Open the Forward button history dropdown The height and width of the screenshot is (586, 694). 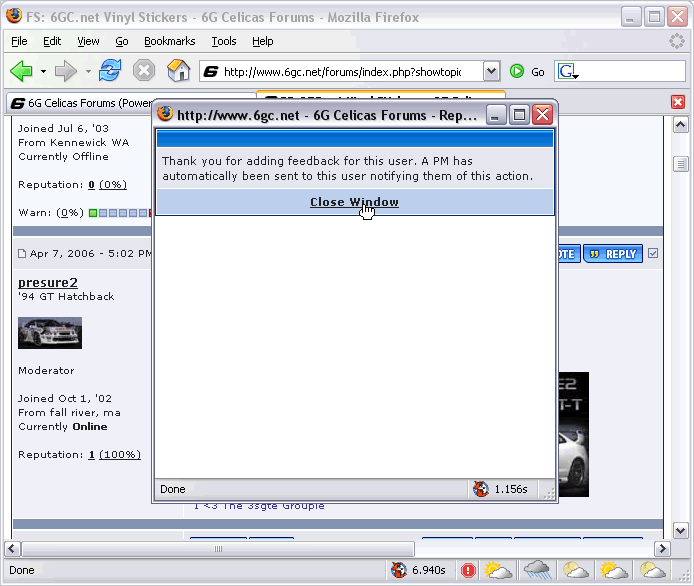pyautogui.click(x=89, y=71)
